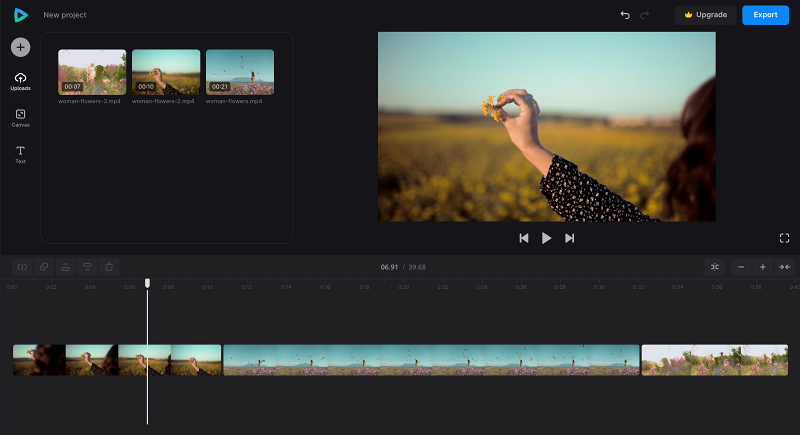Viewport: 800px width, 435px height.
Task: Click the 39.68 total duration text
Action: (417, 267)
